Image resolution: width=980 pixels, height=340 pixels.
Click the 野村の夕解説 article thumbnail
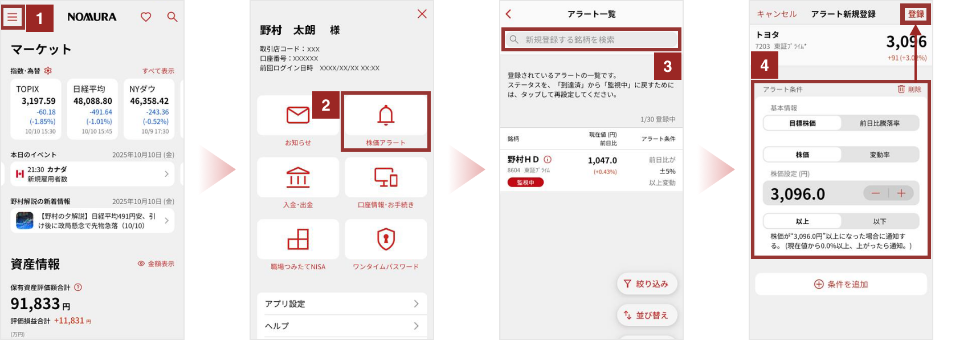(24, 220)
